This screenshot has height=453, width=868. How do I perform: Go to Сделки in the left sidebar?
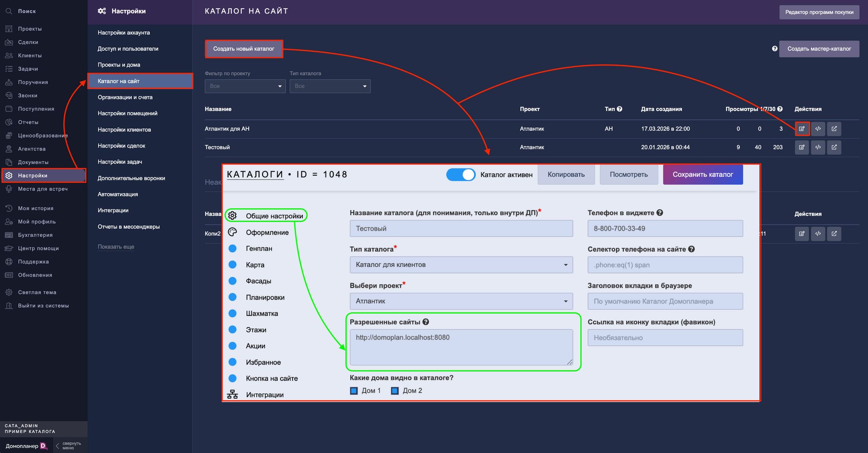[28, 42]
